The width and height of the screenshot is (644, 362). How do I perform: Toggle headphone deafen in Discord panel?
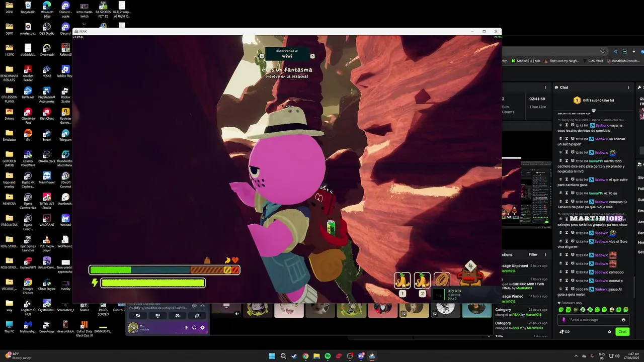coord(194,328)
